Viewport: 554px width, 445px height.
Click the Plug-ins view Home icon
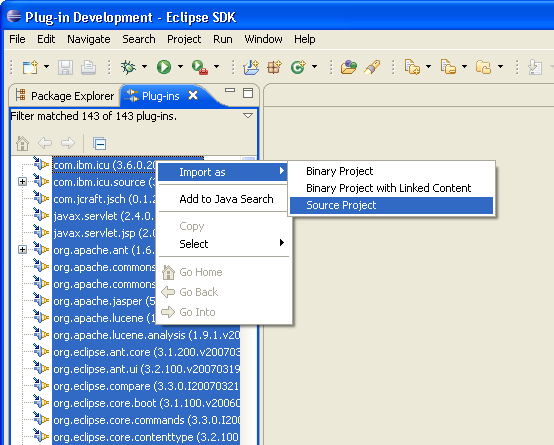[23, 144]
